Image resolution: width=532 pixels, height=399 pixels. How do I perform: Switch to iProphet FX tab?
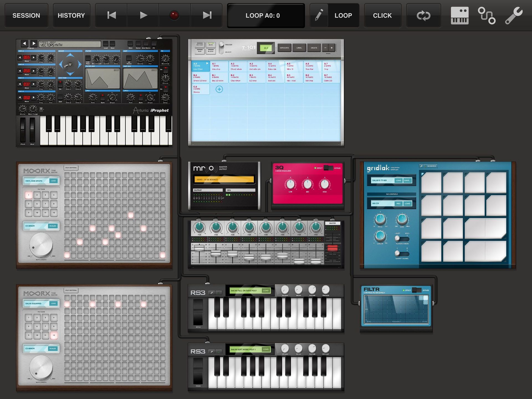154,44
